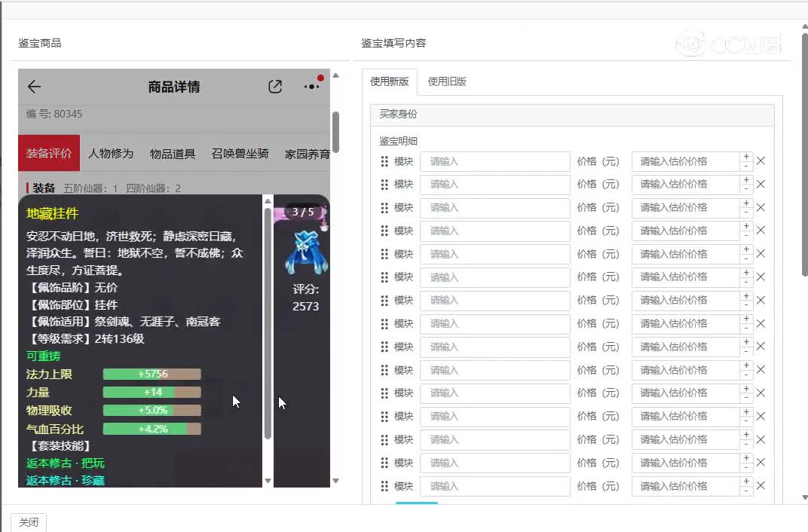Click the 四阶仙器: 2 count
This screenshot has height=532, width=808.
[x=154, y=188]
